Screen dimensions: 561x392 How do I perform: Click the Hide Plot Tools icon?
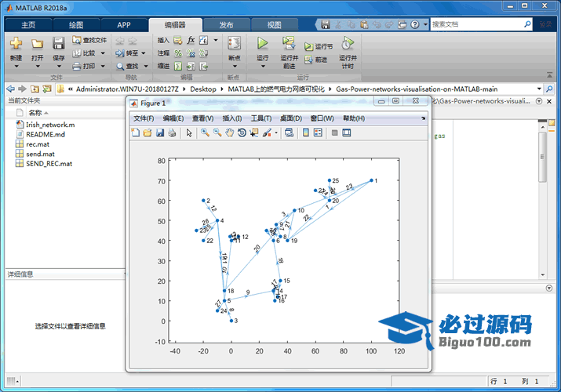334,133
